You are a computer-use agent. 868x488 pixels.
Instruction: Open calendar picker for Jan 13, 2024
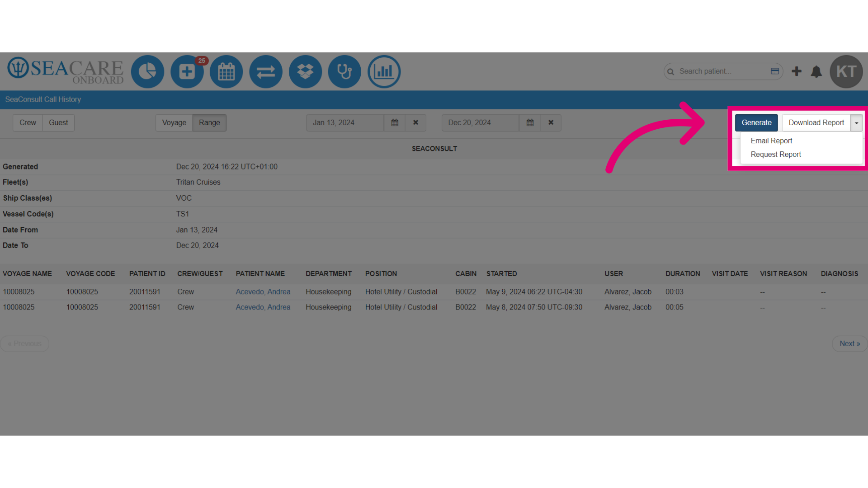tap(395, 122)
